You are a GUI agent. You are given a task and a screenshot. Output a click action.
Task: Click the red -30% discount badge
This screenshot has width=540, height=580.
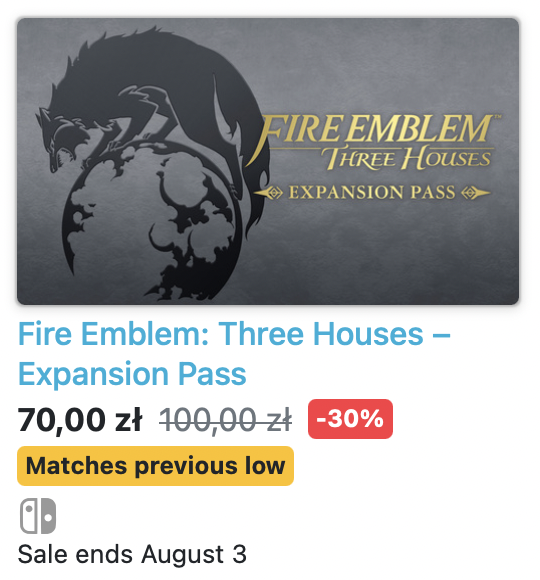click(x=350, y=419)
